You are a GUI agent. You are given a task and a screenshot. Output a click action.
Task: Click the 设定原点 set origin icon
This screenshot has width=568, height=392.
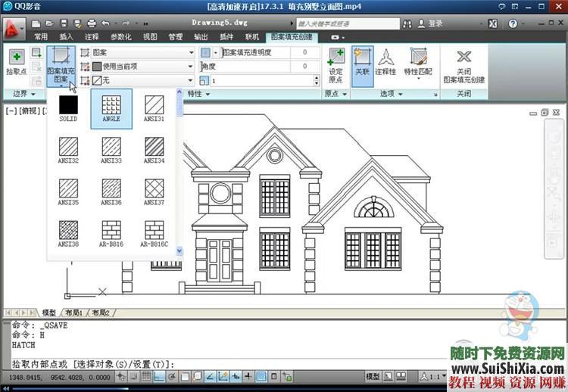pyautogui.click(x=336, y=66)
